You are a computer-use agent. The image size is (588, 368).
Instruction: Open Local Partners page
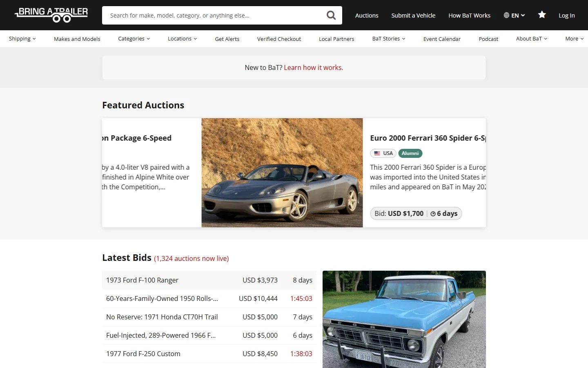[x=336, y=39]
